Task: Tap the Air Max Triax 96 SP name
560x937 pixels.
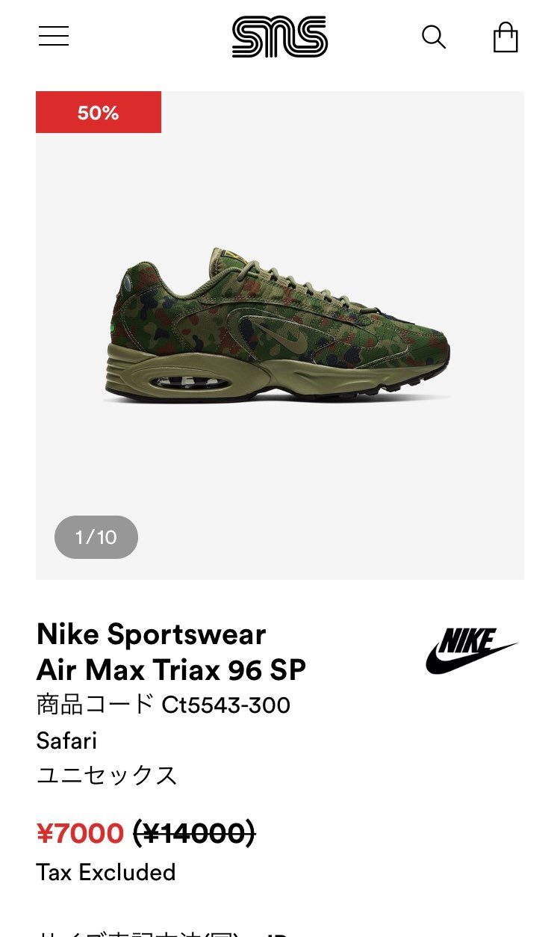Action: click(x=171, y=670)
